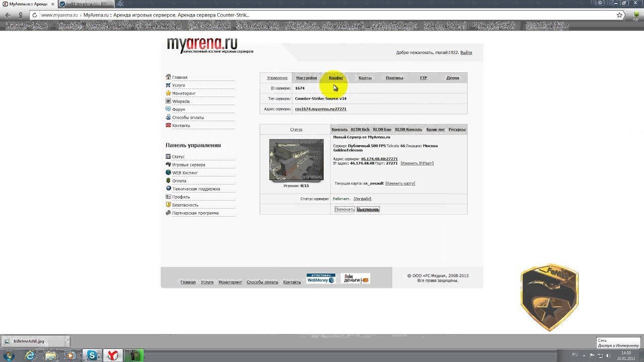Open the Демки tab
This screenshot has height=362, width=644.
pos(453,78)
